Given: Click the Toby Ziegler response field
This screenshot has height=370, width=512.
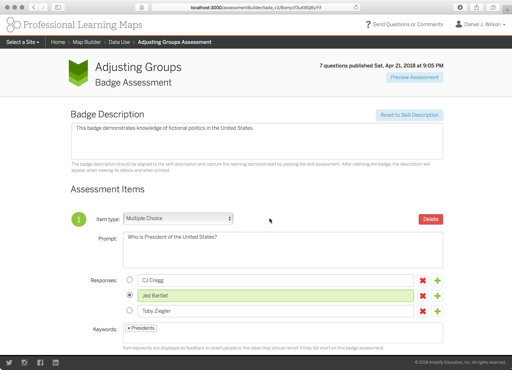Looking at the screenshot, I should tap(276, 311).
